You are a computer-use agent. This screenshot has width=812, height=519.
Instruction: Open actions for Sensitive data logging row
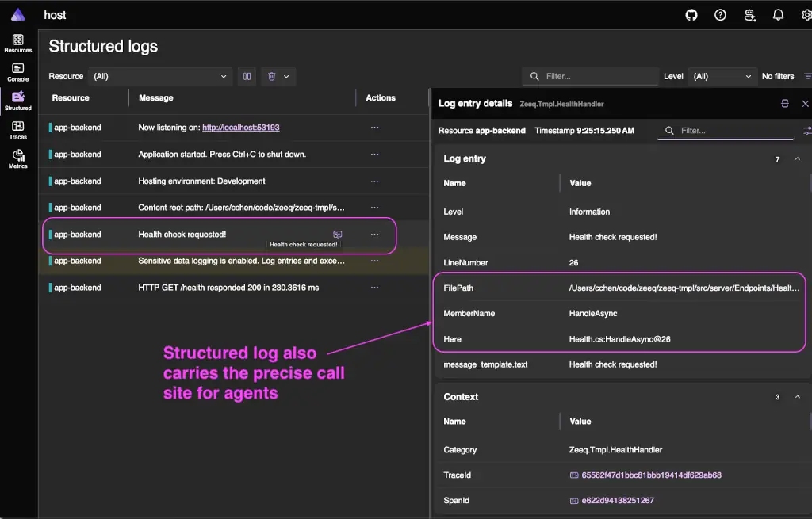pyautogui.click(x=374, y=261)
